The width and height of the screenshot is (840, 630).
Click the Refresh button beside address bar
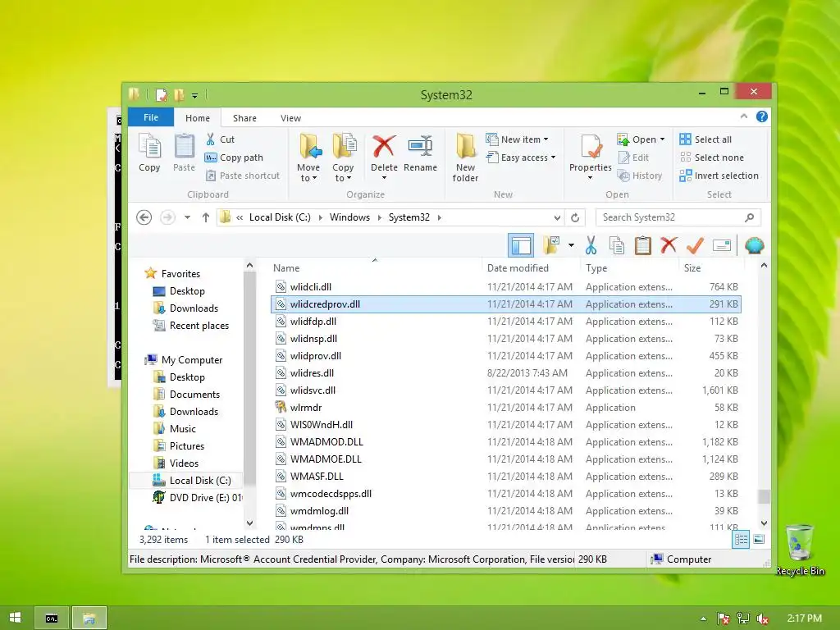[x=575, y=217]
